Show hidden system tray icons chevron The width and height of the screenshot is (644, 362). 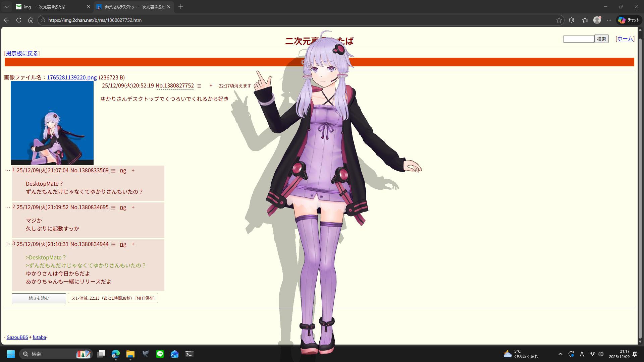coord(560,354)
